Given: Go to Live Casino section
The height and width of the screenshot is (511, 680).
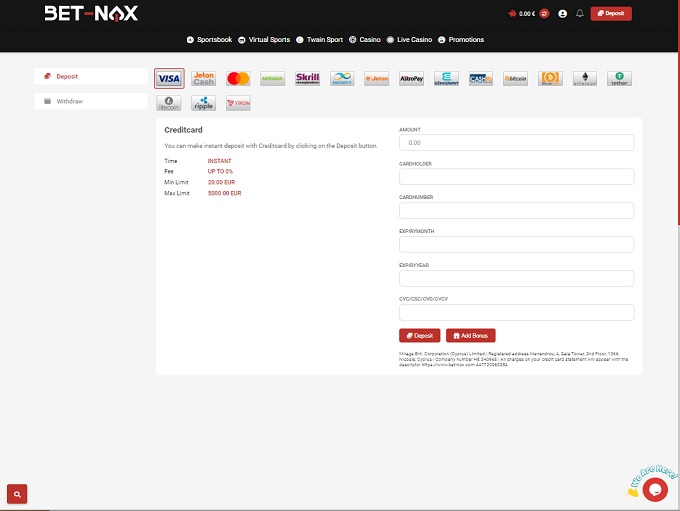Looking at the screenshot, I should pos(410,40).
